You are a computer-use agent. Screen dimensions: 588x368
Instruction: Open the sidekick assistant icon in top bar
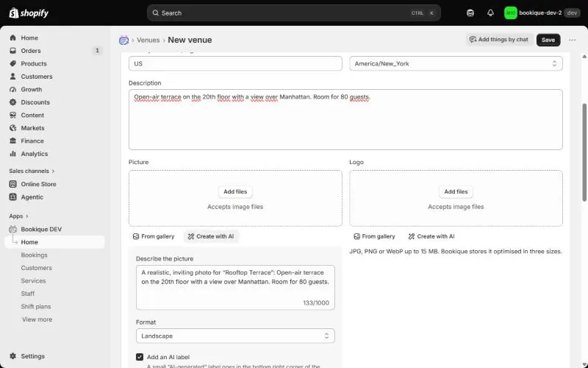pyautogui.click(x=470, y=13)
